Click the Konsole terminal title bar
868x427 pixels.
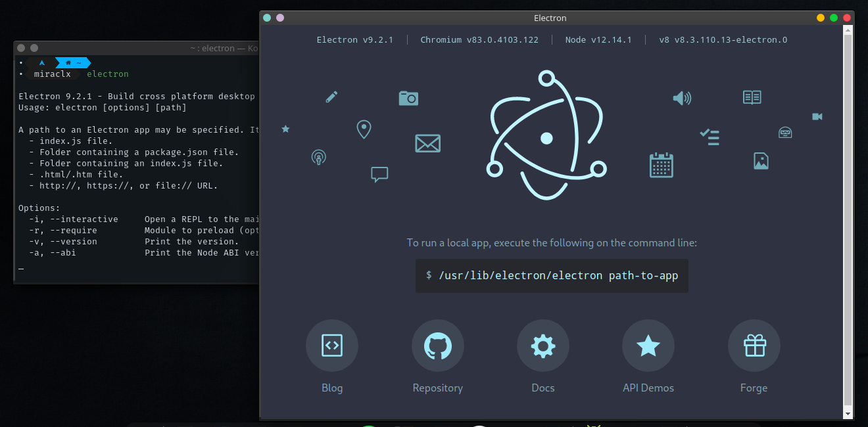[x=137, y=48]
